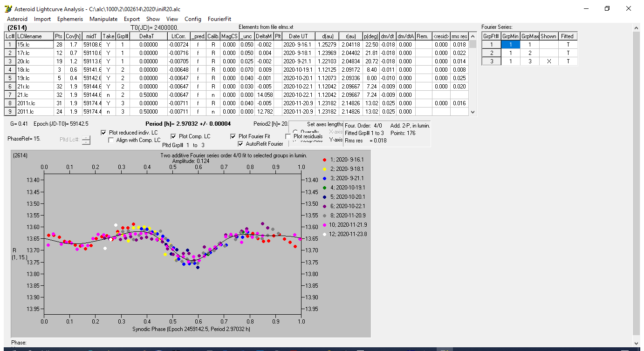Open the View menu

(172, 19)
